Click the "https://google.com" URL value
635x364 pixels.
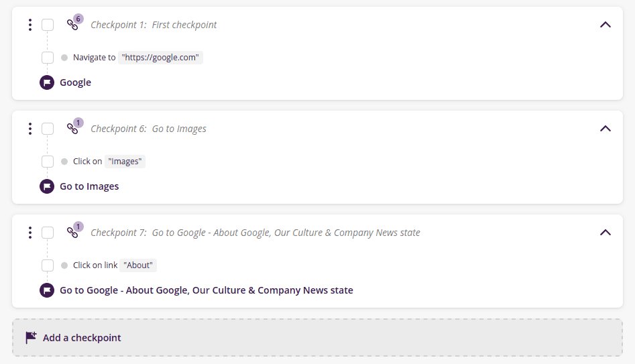click(x=160, y=58)
